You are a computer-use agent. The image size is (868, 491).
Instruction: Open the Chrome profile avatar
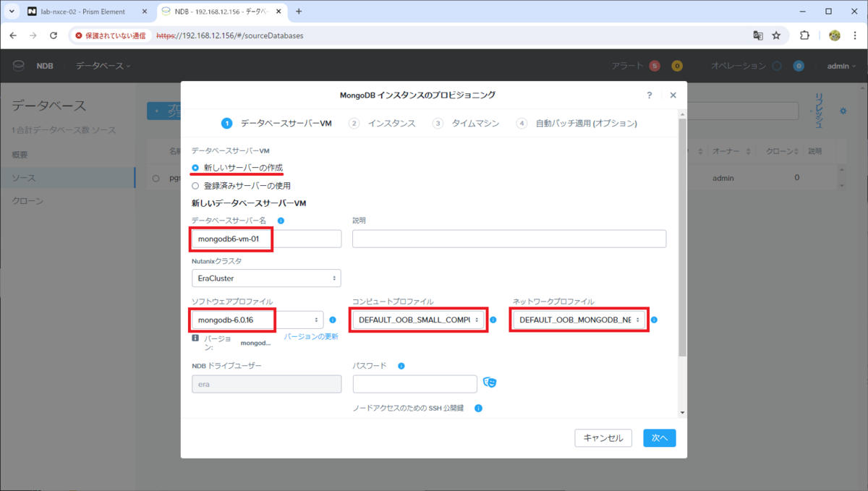(834, 35)
